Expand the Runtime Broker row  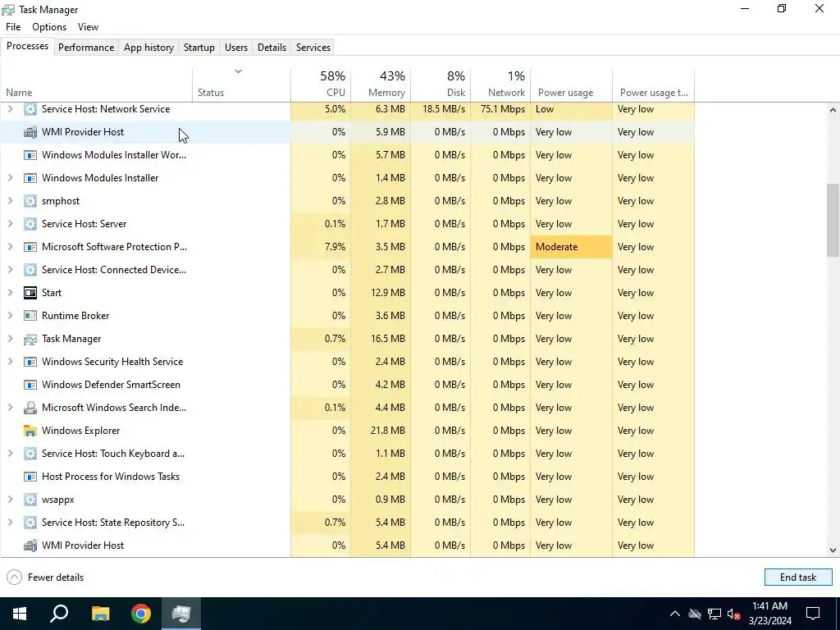(x=10, y=316)
